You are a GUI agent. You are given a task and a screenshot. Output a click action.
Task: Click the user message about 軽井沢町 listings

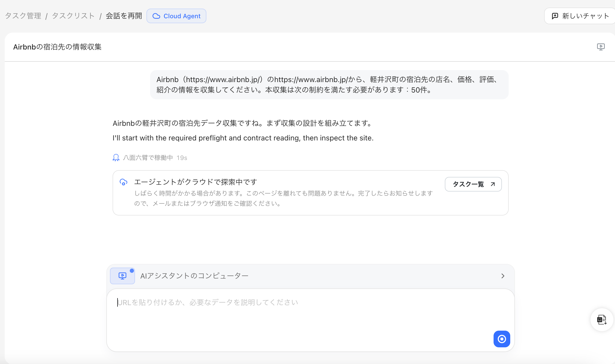pyautogui.click(x=329, y=85)
